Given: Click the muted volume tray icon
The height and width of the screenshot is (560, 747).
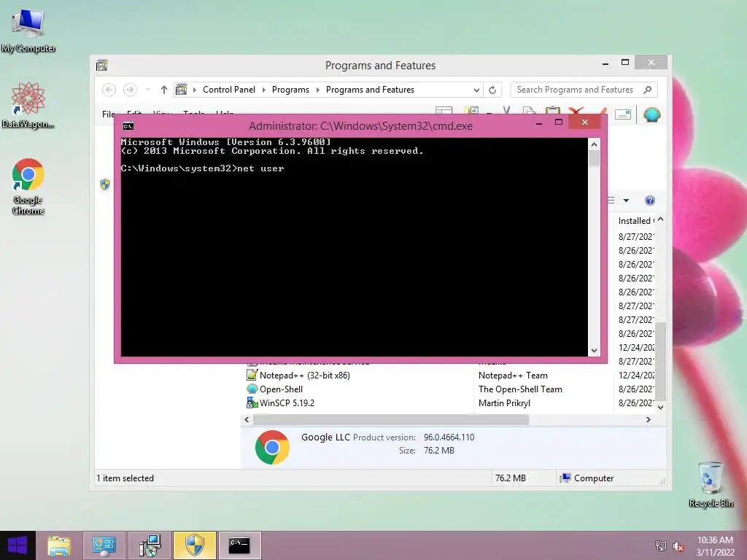Looking at the screenshot, I should tap(678, 545).
